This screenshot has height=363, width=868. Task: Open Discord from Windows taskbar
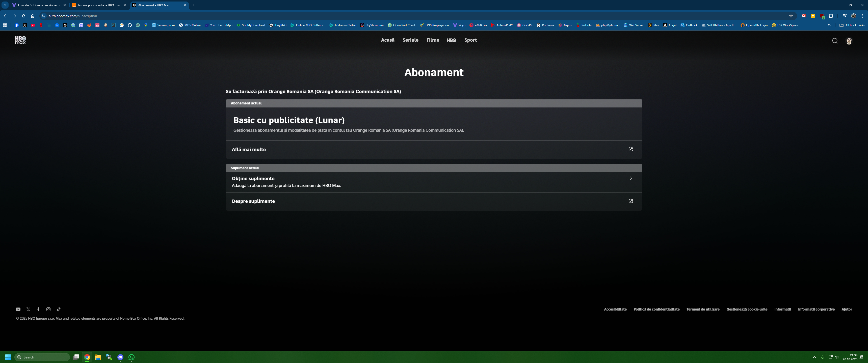coord(120,357)
